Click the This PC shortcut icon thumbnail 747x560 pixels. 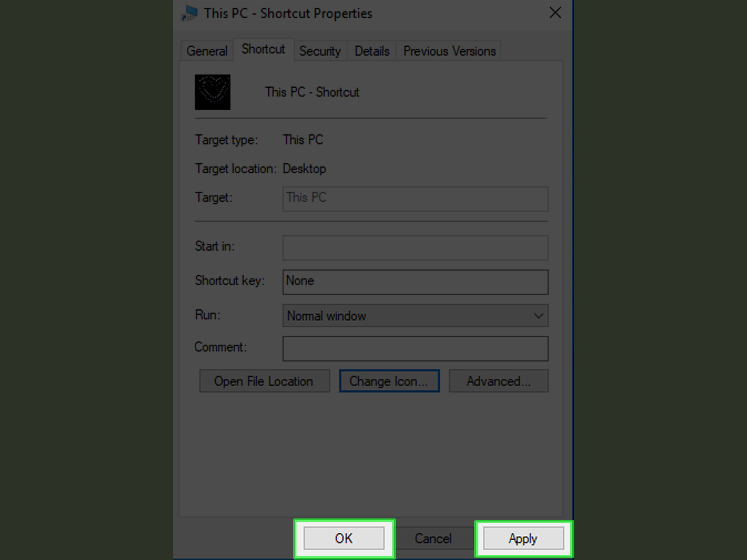click(212, 92)
